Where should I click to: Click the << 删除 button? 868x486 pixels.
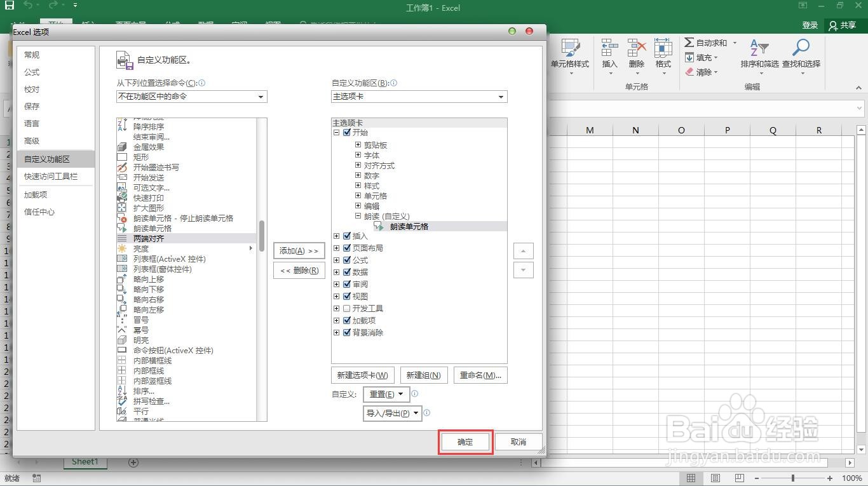click(299, 271)
